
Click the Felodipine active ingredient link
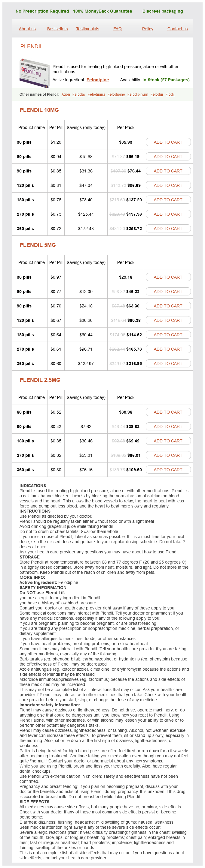[x=98, y=80]
